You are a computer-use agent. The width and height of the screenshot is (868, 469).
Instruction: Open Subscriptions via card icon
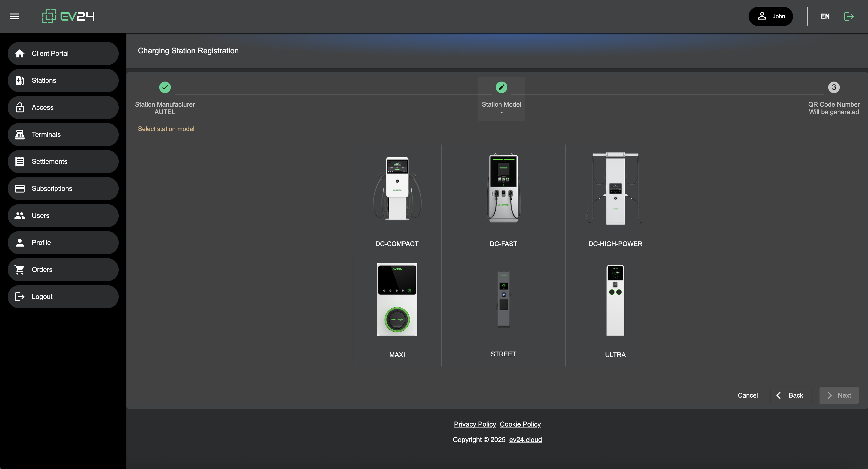(x=20, y=189)
